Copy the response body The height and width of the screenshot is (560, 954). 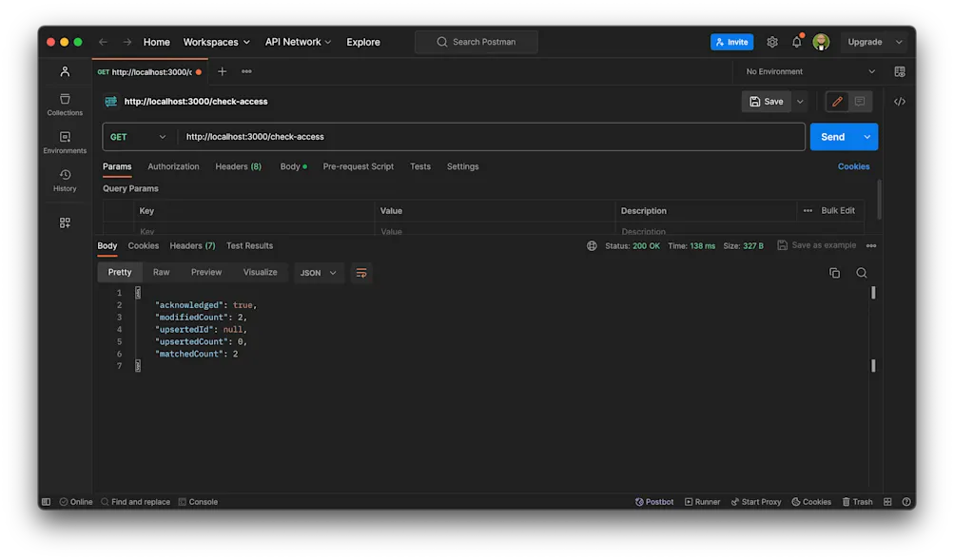(834, 272)
